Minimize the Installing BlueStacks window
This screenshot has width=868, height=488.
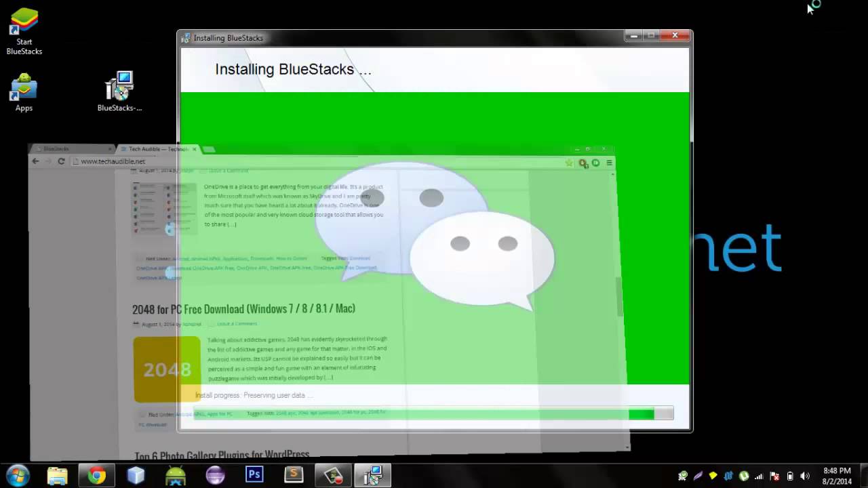pos(633,35)
